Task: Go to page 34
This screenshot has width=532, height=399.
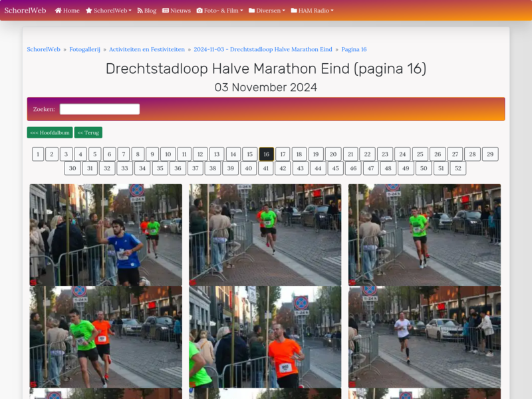Action: click(142, 168)
